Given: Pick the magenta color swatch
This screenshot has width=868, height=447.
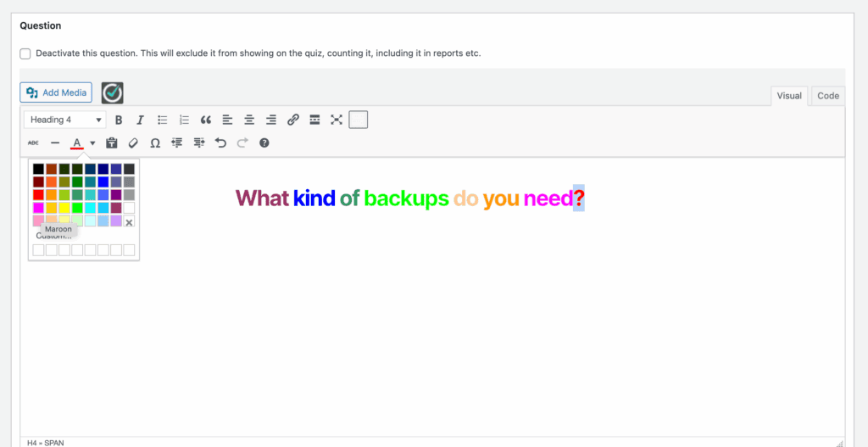Looking at the screenshot, I should point(38,208).
